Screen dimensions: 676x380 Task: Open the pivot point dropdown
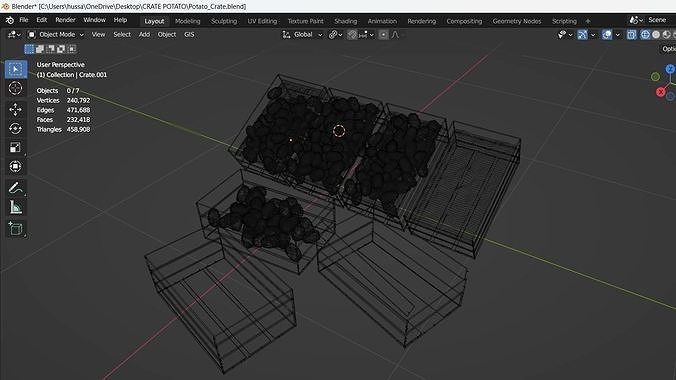336,35
